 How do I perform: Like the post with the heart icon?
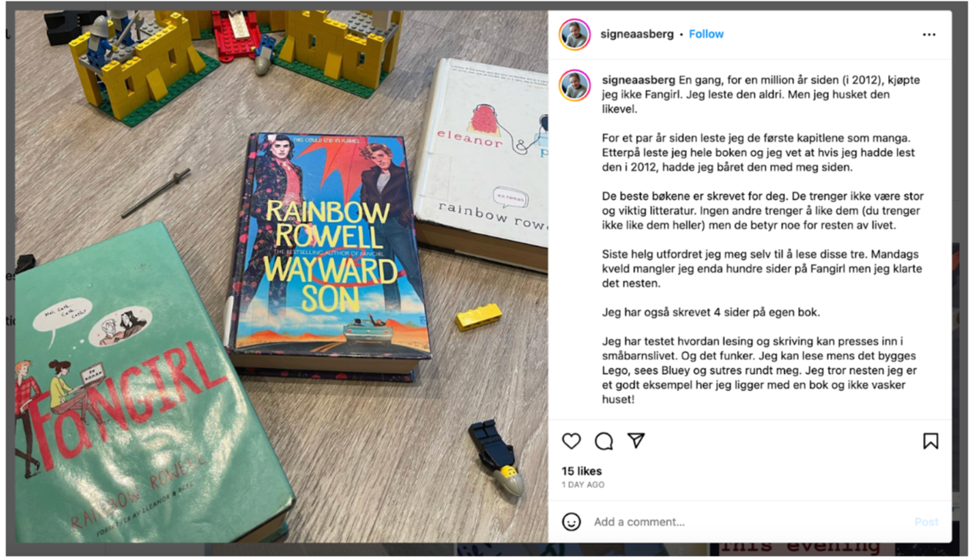[571, 441]
